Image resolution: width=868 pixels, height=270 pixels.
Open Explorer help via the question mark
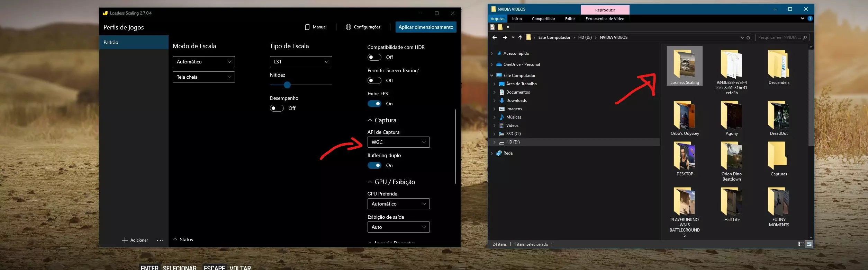[x=810, y=18]
